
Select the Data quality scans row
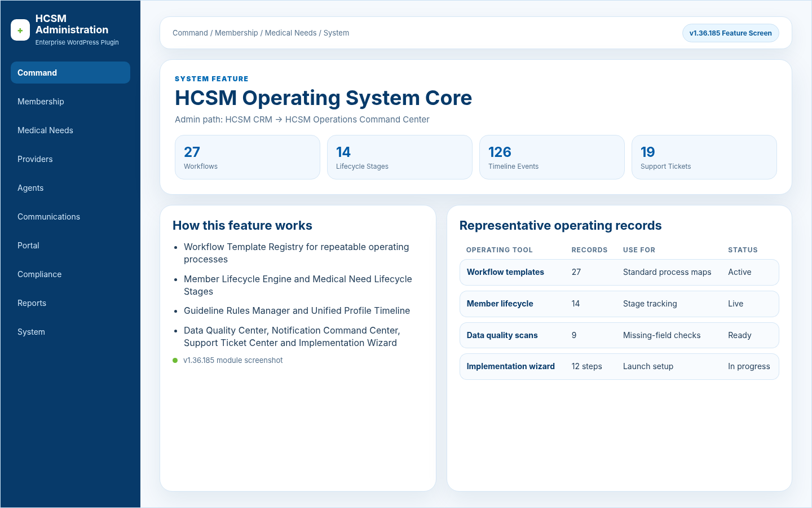(x=619, y=335)
